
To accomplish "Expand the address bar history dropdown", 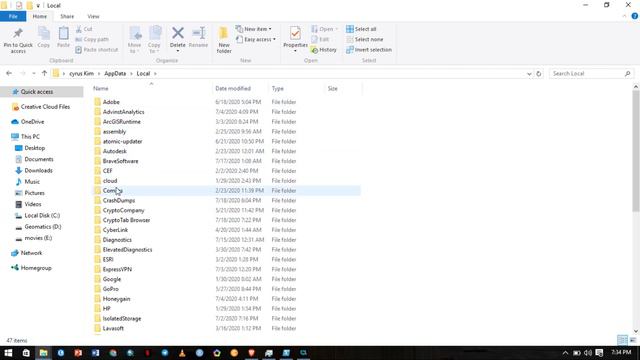I will [x=529, y=74].
